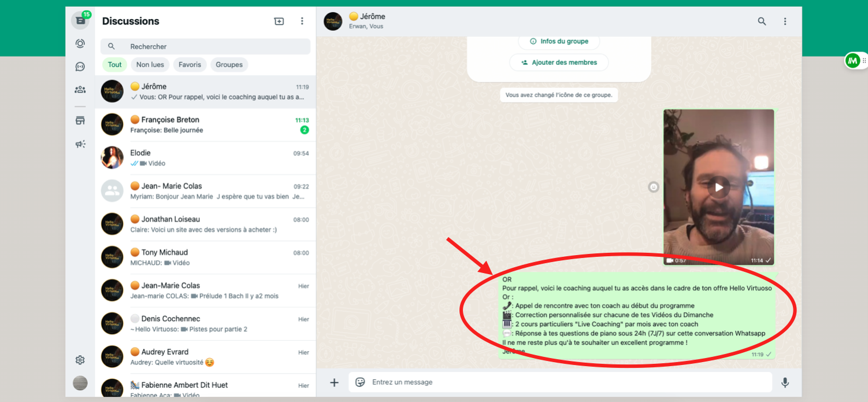Open the advertise megaphone icon
This screenshot has width=868, height=402.
[x=80, y=144]
